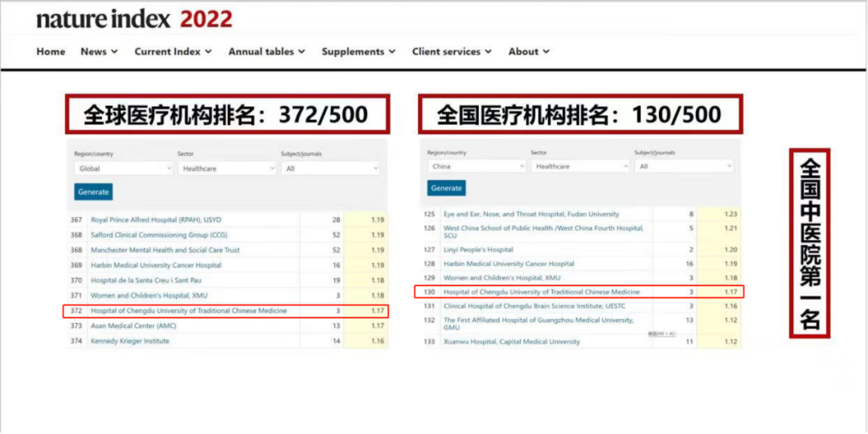Select share 1.20 in Linyi People's Hospital row
This screenshot has width=868, height=434.
(731, 250)
